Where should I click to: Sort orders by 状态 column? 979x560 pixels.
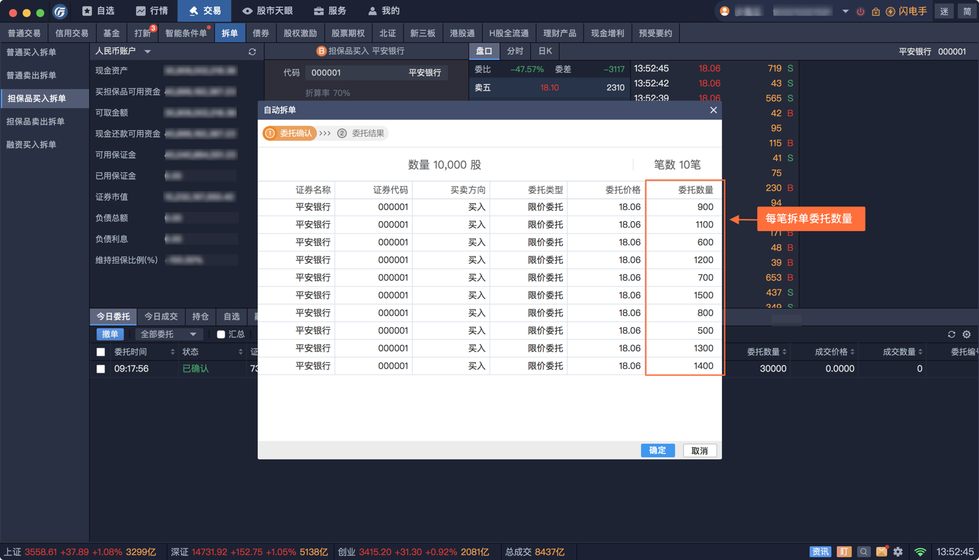tap(212, 352)
